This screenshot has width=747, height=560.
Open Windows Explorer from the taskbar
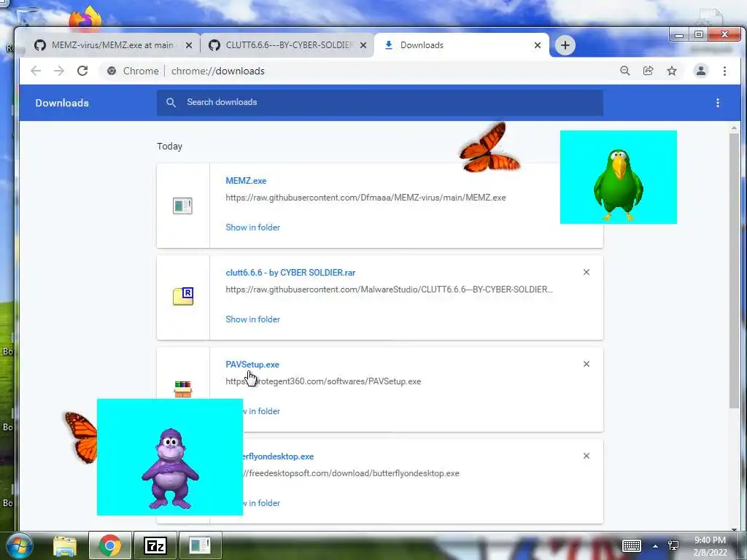coord(65,545)
